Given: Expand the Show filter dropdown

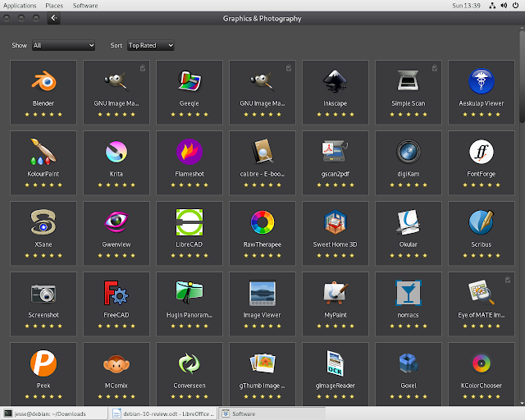Looking at the screenshot, I should [x=63, y=46].
